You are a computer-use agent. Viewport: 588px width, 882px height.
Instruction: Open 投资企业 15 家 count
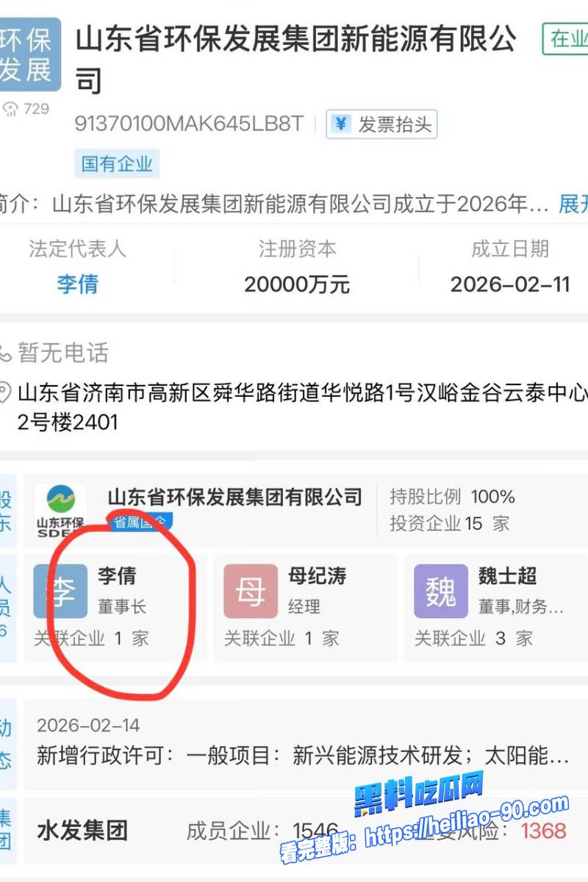coord(449,523)
